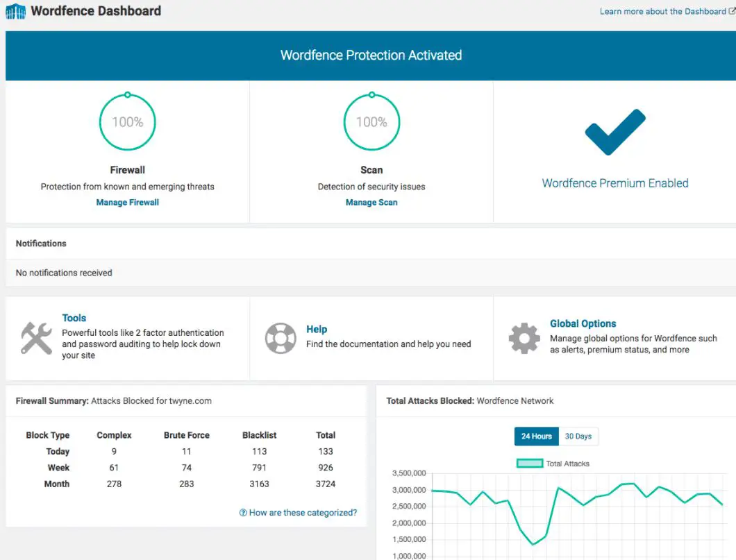Click the Brute Force column header

[x=186, y=435]
